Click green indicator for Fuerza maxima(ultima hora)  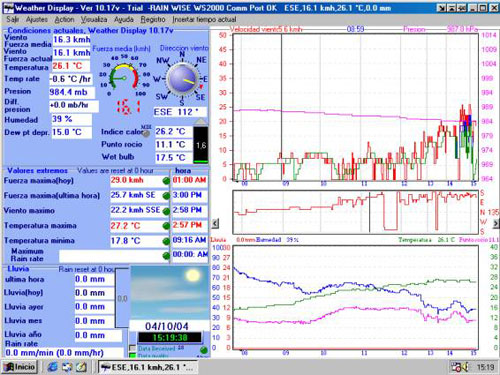pyautogui.click(x=166, y=196)
